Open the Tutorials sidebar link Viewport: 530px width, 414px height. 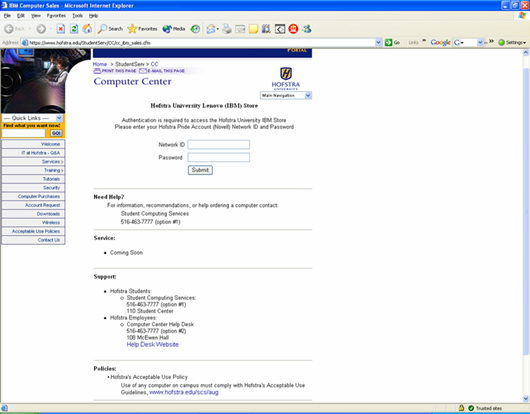point(33,179)
